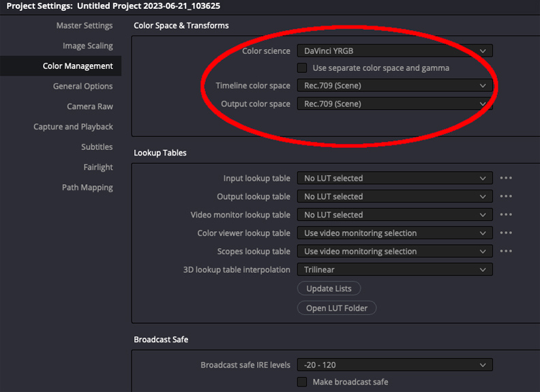
Task: Click the 3D lookup table interpolation label
Action: pos(237,269)
